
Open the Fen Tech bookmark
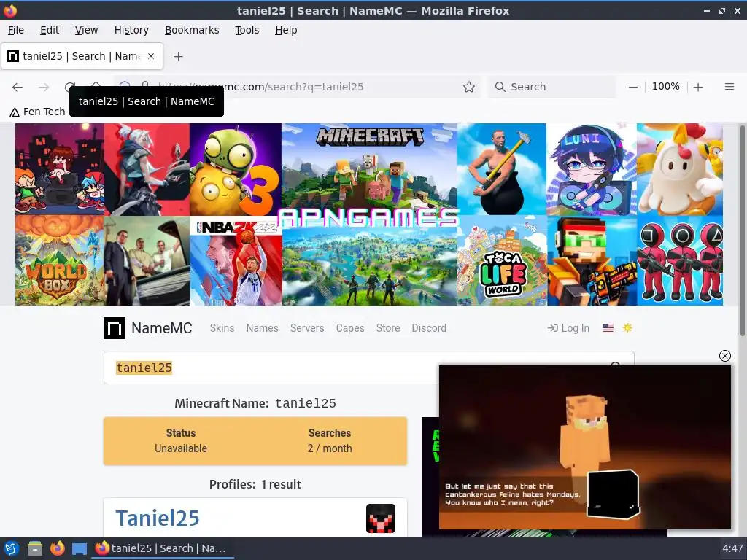[38, 112]
